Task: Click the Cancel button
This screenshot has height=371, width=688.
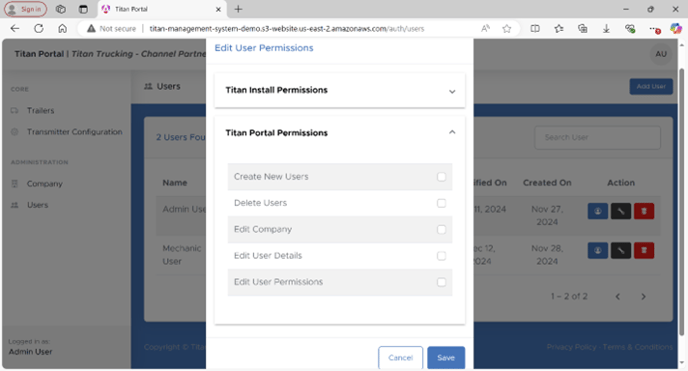Action: tap(400, 357)
